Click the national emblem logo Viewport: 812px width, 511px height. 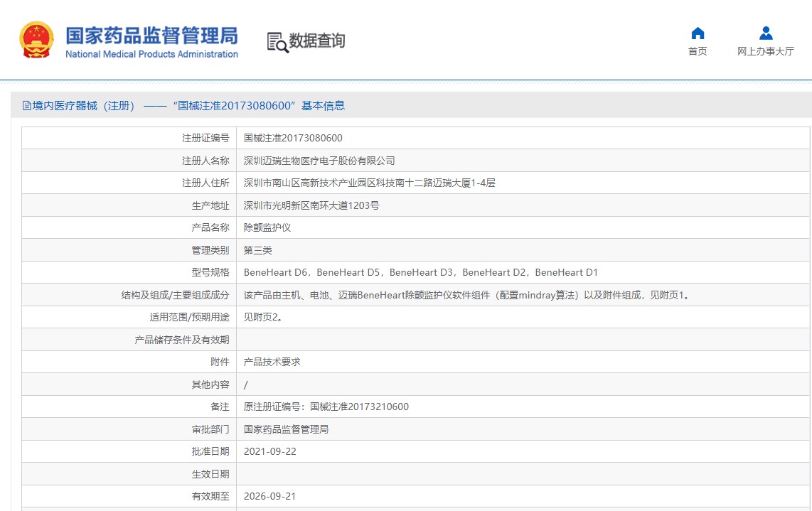coord(36,40)
